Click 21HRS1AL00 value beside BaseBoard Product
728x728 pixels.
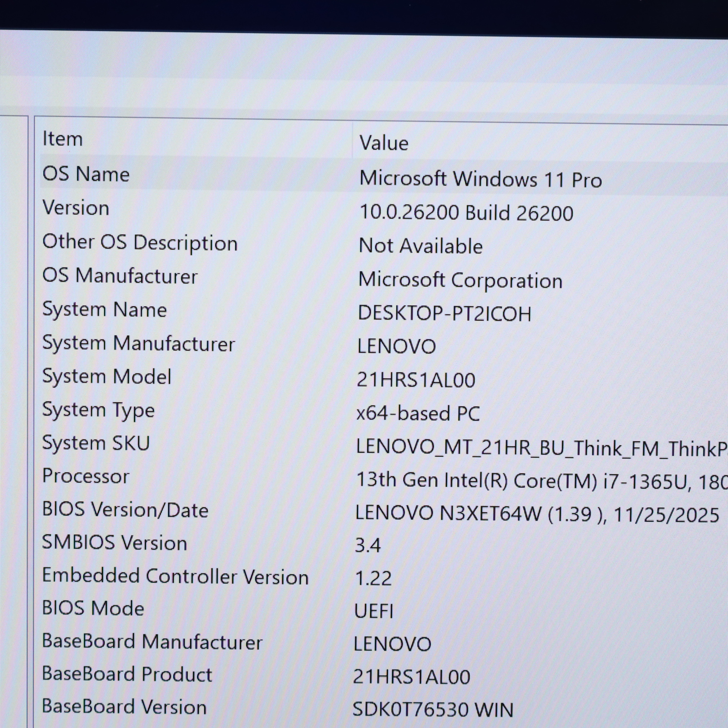pos(412,677)
